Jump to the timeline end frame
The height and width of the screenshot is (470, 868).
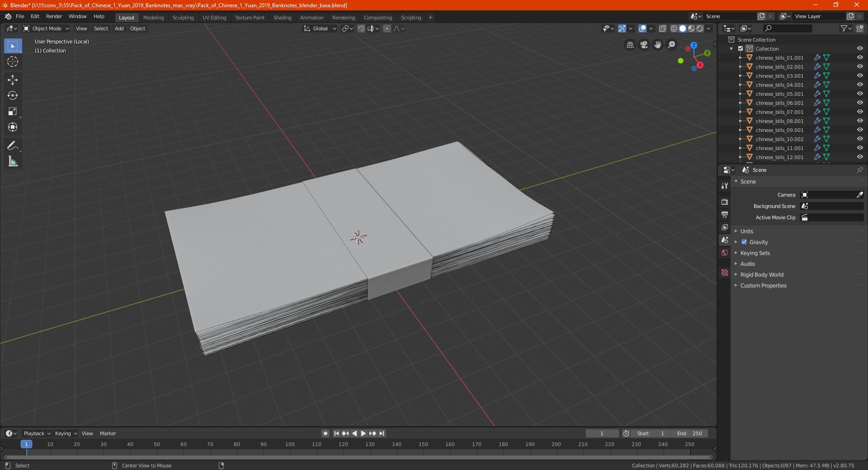[382, 433]
